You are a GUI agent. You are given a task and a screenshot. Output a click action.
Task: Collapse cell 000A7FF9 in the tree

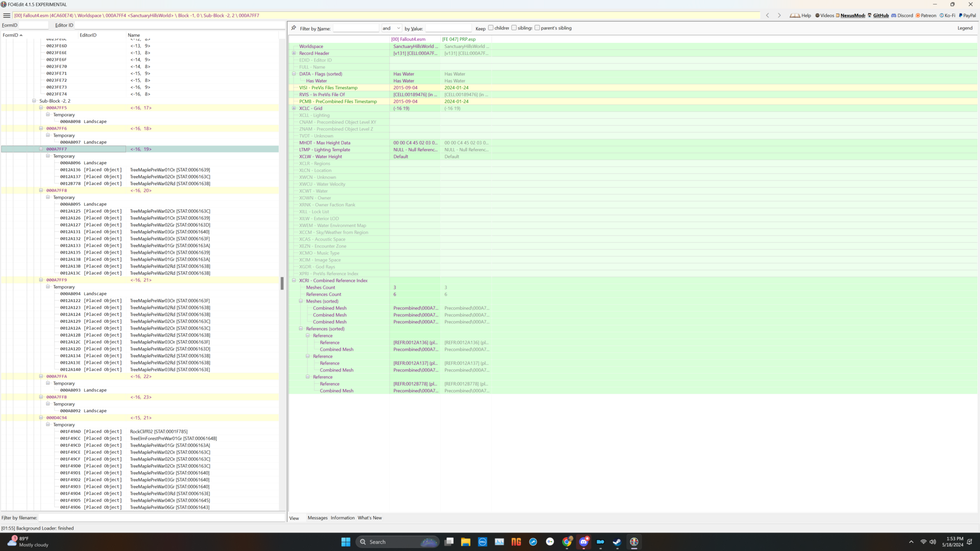click(41, 280)
